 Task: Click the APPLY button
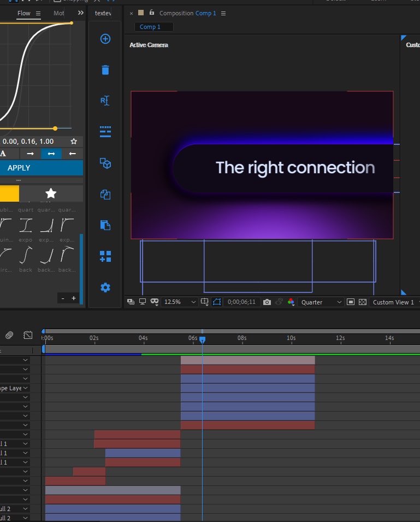pos(41,168)
